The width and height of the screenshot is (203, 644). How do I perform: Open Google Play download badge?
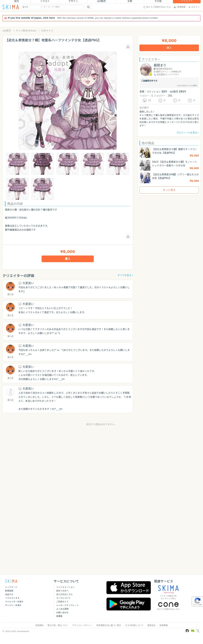[x=129, y=604]
